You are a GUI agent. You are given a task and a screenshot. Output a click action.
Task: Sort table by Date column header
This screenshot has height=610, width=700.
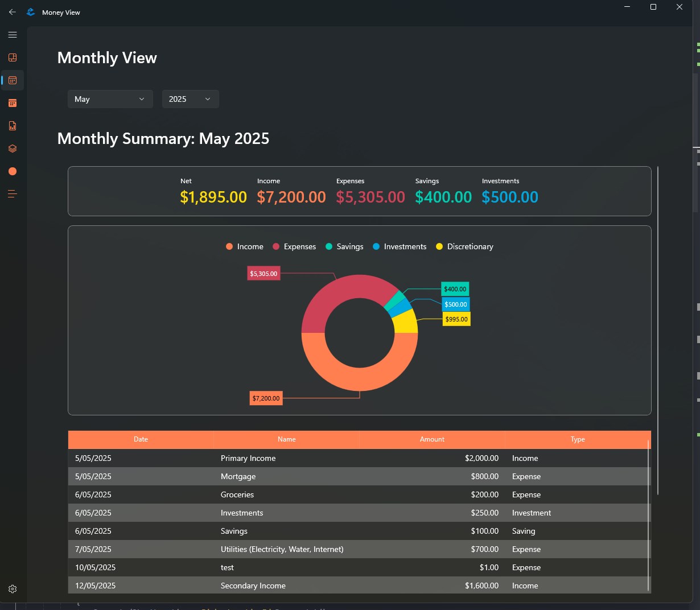click(x=141, y=439)
